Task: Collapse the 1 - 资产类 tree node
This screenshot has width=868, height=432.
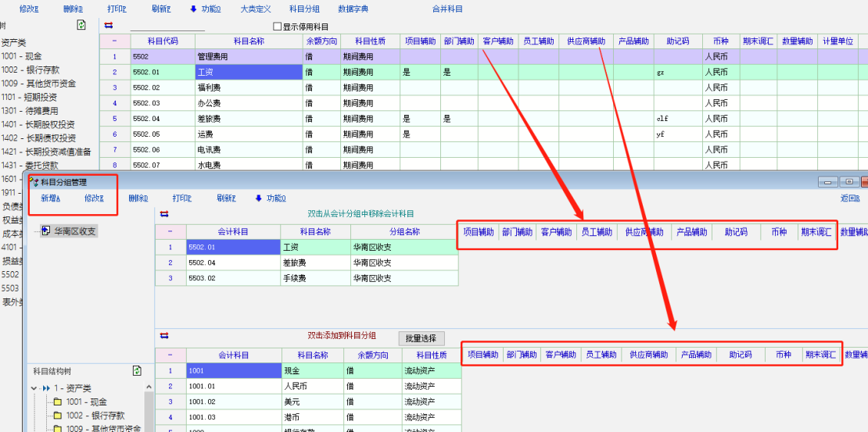Action: tap(34, 388)
